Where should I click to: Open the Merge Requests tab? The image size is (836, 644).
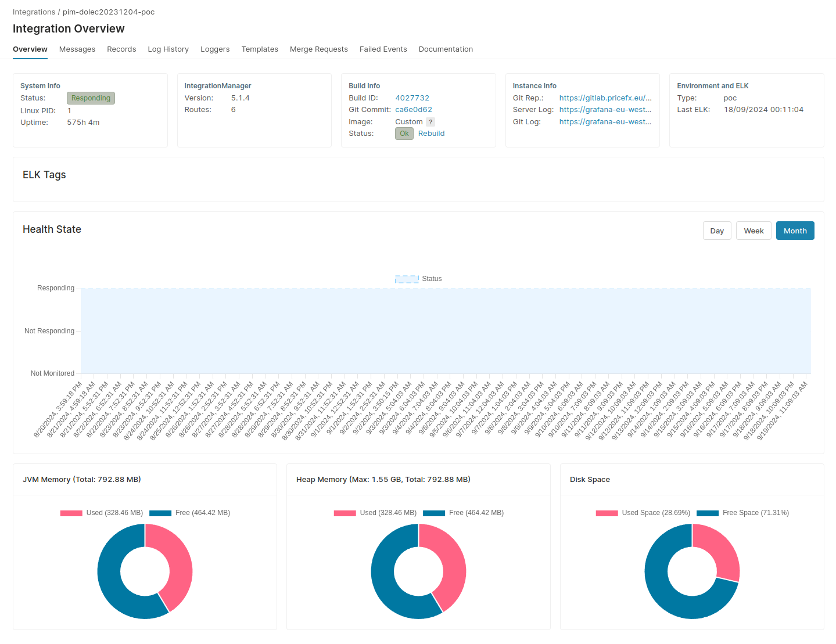318,49
